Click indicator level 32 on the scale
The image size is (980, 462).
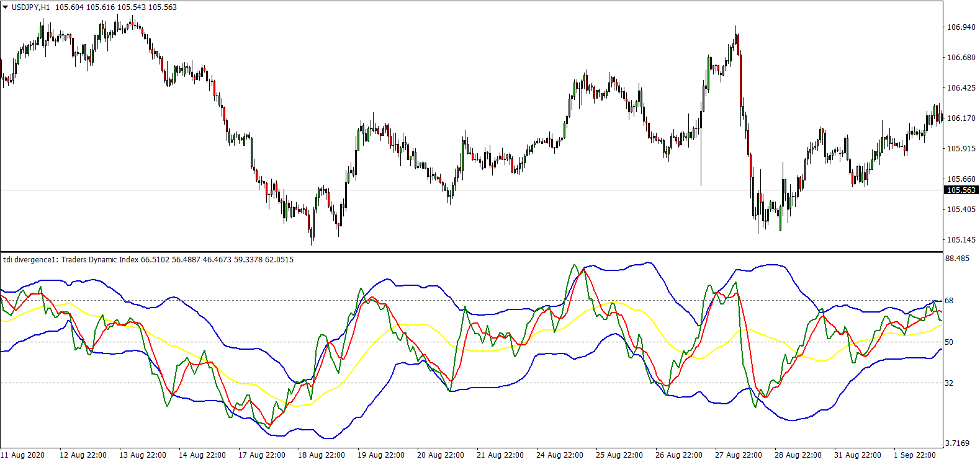(949, 383)
